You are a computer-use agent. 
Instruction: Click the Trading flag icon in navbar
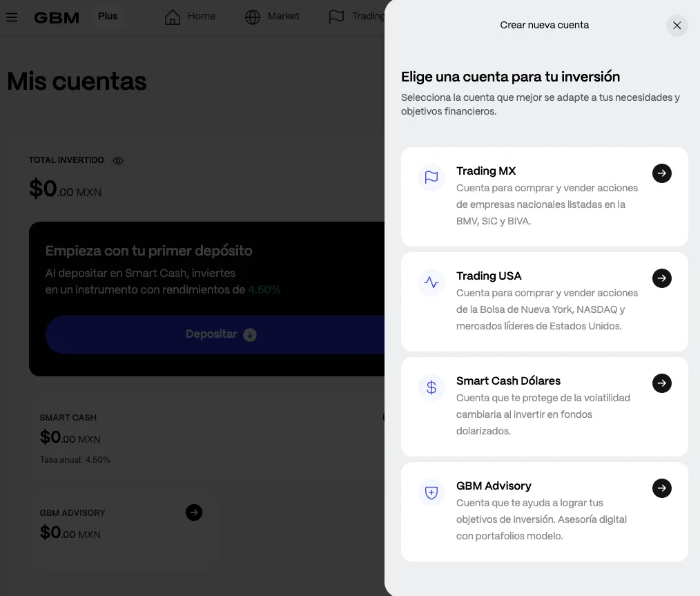[336, 17]
